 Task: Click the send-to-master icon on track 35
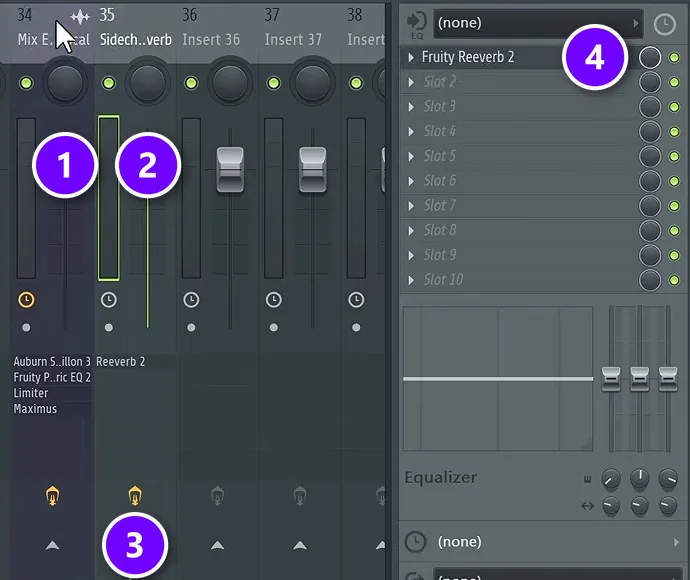[x=135, y=496]
